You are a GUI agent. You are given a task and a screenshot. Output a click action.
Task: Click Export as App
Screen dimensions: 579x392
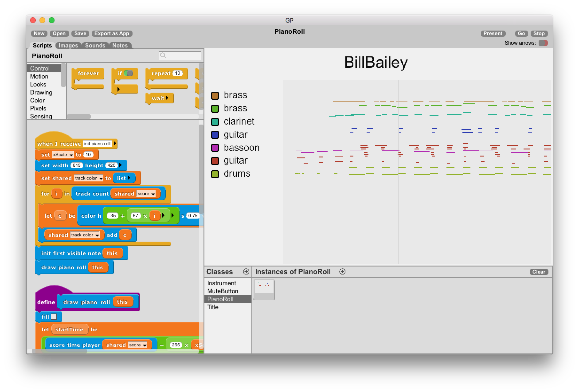coord(112,33)
